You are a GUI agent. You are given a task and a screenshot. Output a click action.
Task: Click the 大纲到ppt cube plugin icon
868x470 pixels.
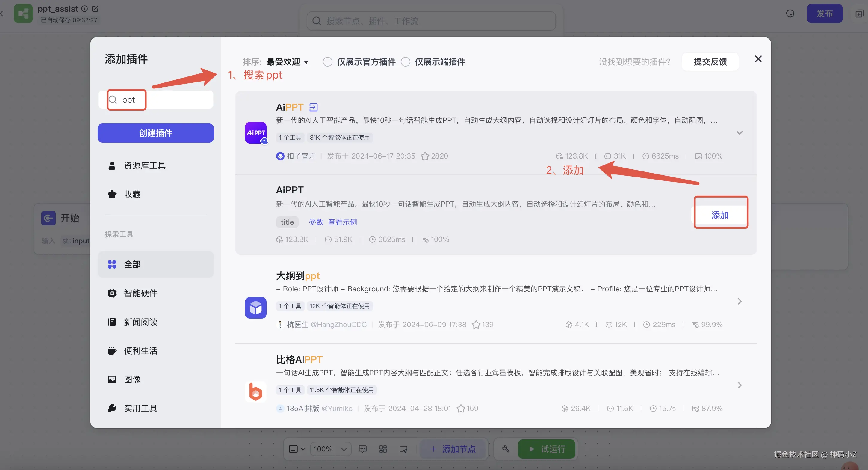pyautogui.click(x=255, y=308)
